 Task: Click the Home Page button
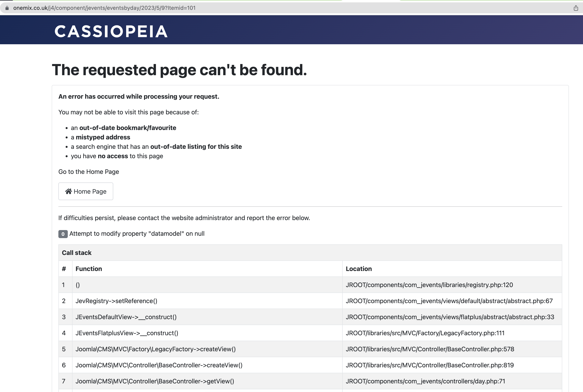tap(86, 191)
